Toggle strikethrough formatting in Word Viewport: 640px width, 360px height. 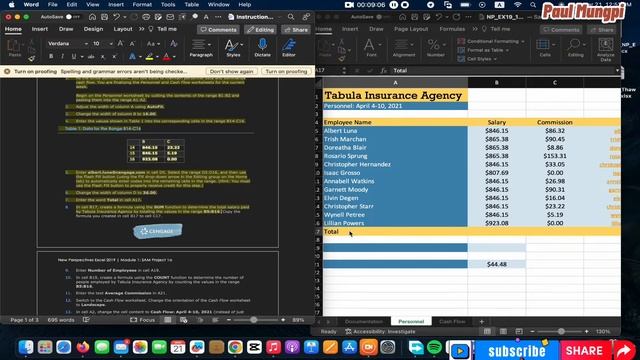pyautogui.click(x=91, y=56)
